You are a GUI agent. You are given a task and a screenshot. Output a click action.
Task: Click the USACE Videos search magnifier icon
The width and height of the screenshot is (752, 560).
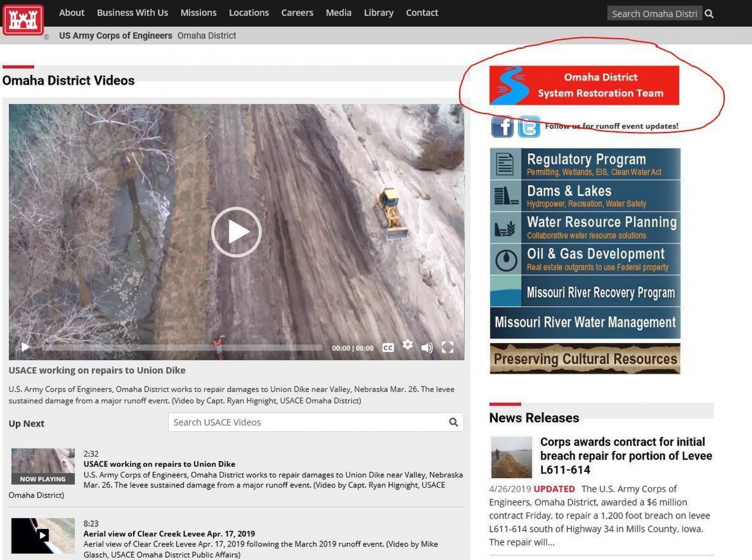454,422
